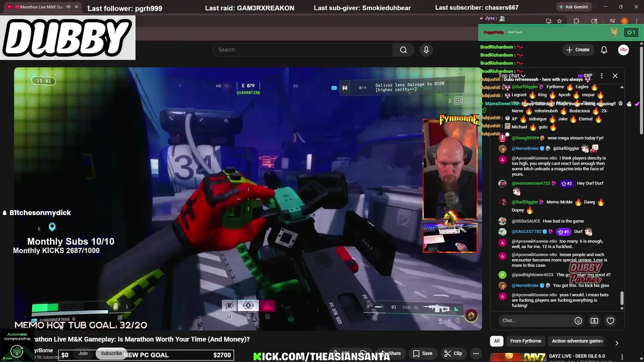Click the page vertical scrollbar
The image size is (644, 362).
coord(641,90)
